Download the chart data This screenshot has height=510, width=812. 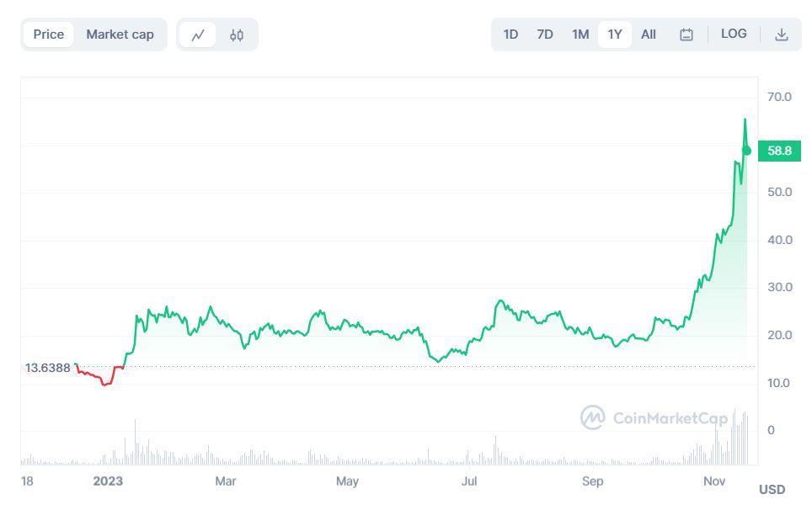click(x=782, y=35)
